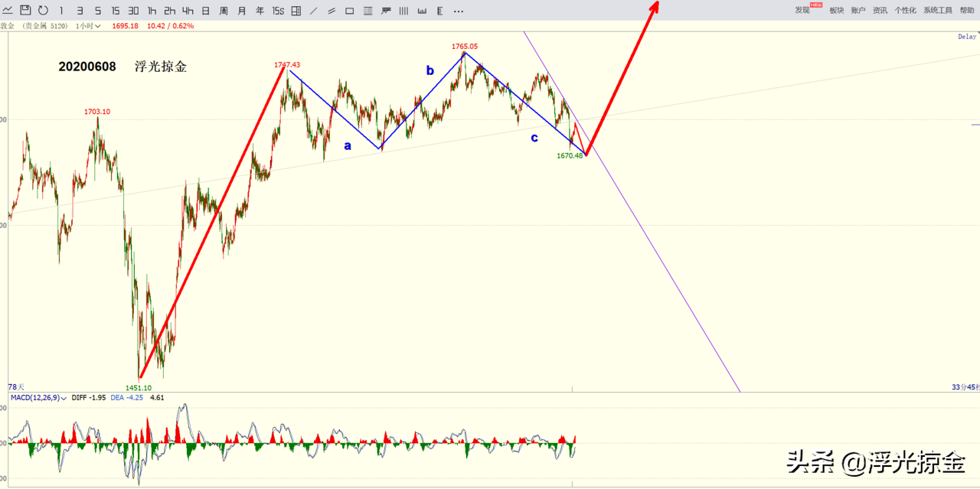Screen dimensions: 980x489
Task: Open the 系统工具 menu
Action: [x=938, y=11]
